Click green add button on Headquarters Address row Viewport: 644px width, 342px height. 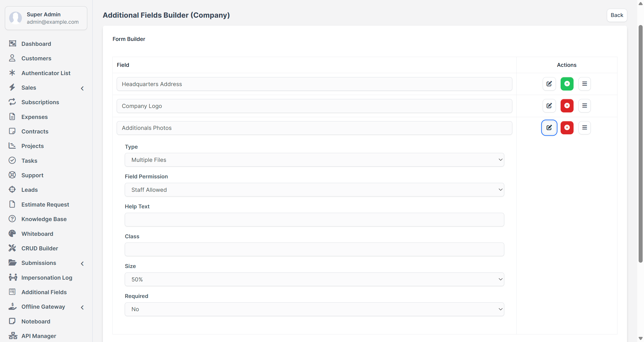tap(567, 84)
